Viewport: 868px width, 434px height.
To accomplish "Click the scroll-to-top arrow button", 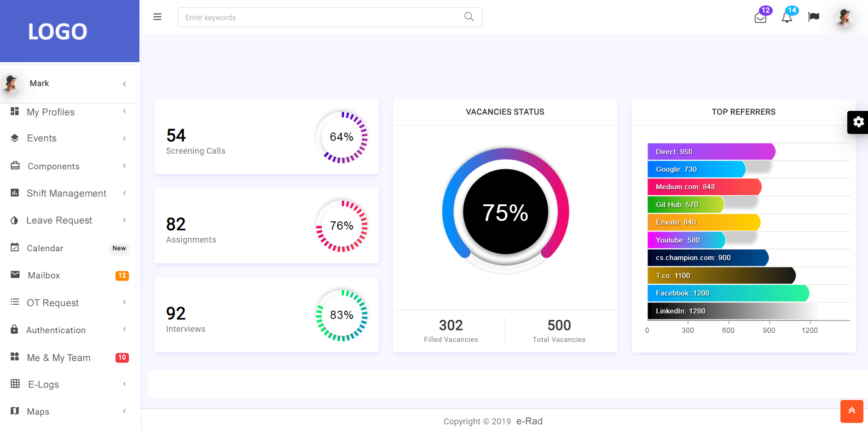I will coord(851,411).
